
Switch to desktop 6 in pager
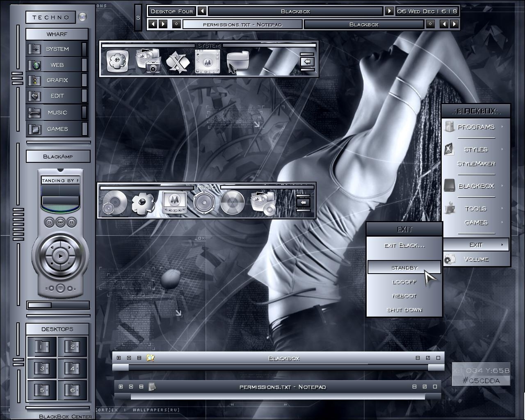(72, 390)
